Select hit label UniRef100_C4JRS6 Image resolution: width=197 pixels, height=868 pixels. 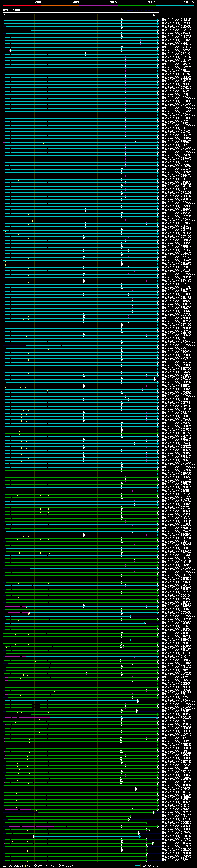[177, 606]
